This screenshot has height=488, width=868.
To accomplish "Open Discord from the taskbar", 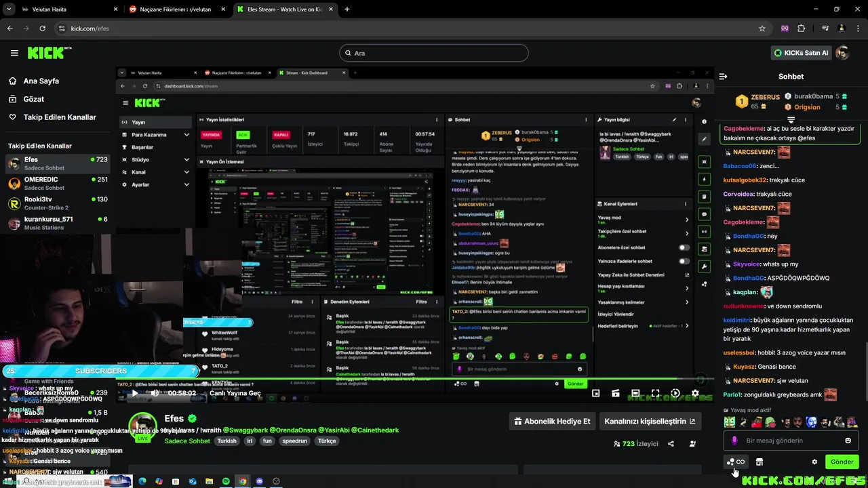I will [259, 481].
